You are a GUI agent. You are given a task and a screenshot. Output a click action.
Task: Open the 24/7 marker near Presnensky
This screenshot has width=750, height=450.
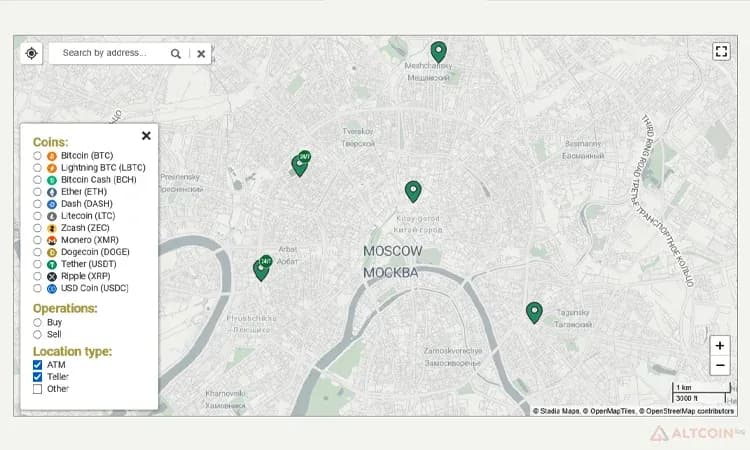coord(301,164)
